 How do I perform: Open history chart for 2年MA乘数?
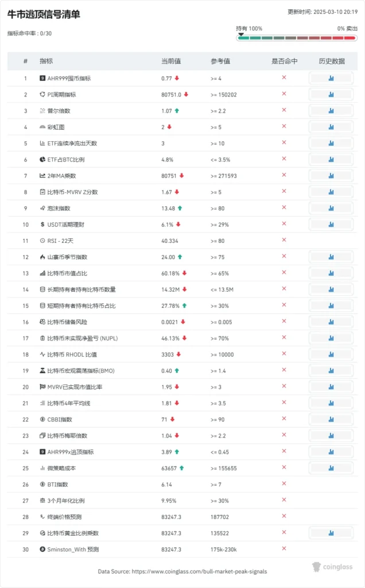click(x=331, y=176)
